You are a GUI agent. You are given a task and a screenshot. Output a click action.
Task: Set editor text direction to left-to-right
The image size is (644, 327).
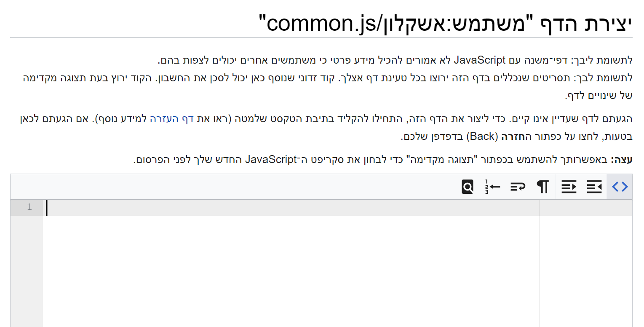tap(569, 186)
